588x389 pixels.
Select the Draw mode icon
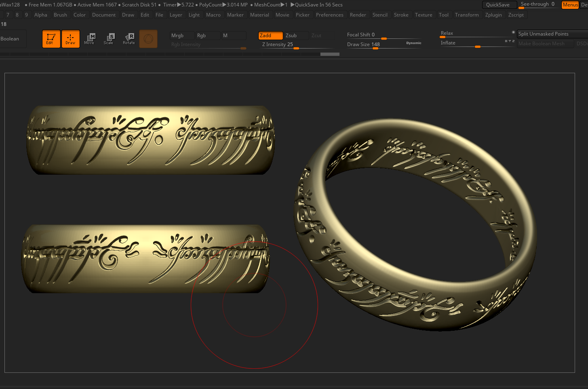coord(70,39)
